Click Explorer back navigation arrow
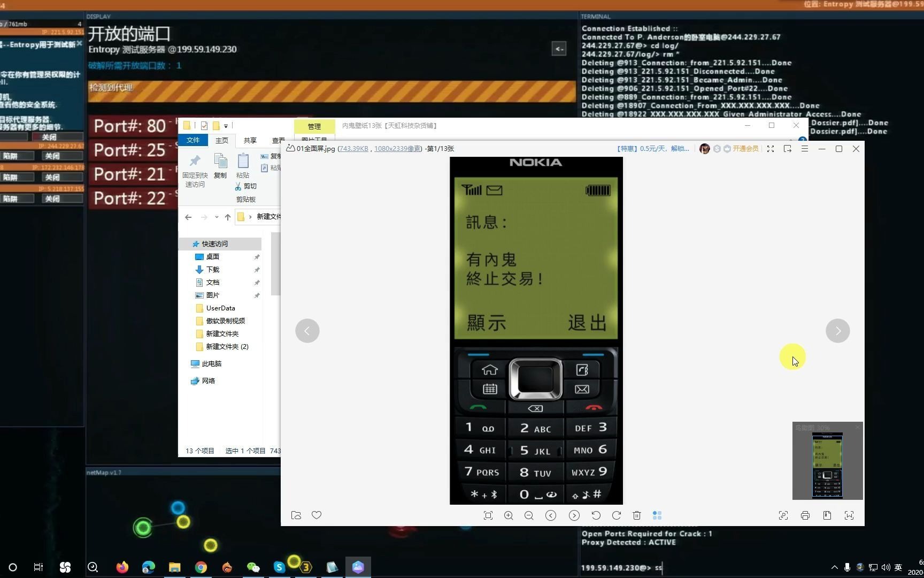924x578 pixels. tap(188, 217)
